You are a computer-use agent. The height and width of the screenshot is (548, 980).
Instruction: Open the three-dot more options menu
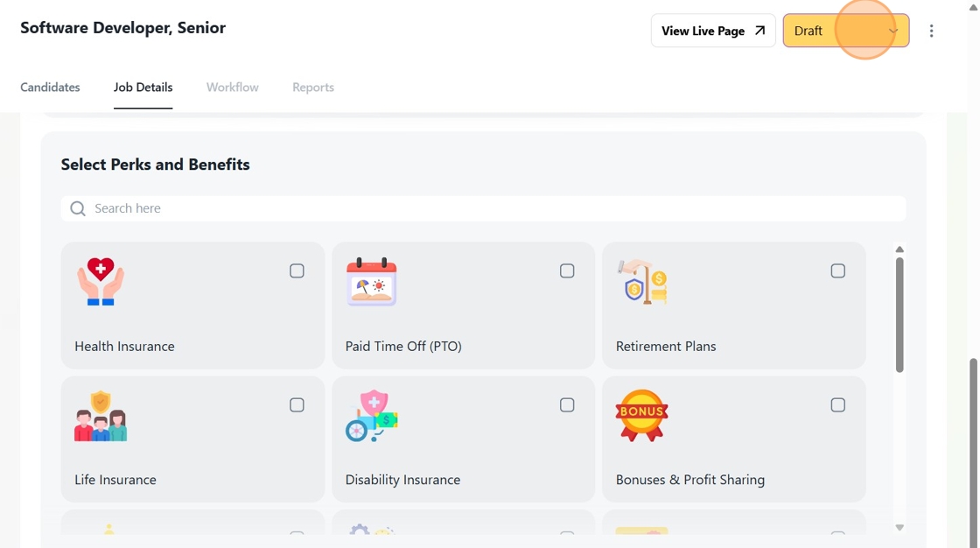931,31
